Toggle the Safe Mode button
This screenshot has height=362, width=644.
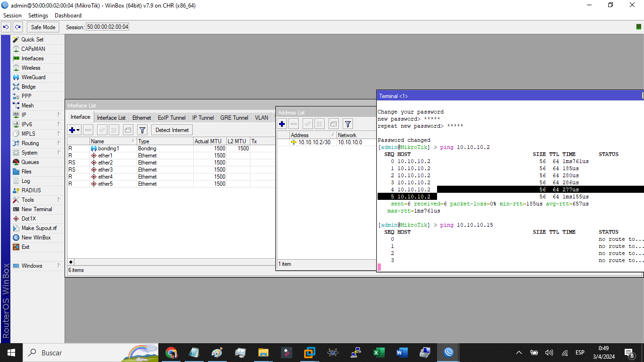point(43,27)
